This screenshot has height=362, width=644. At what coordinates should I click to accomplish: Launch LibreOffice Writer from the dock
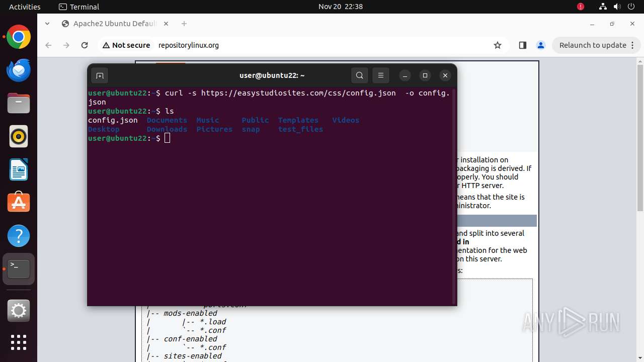click(x=19, y=169)
